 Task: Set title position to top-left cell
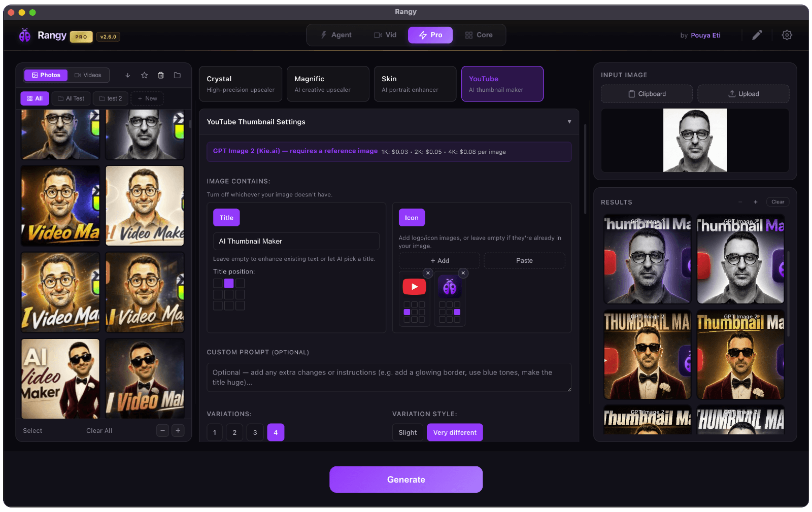click(x=218, y=283)
